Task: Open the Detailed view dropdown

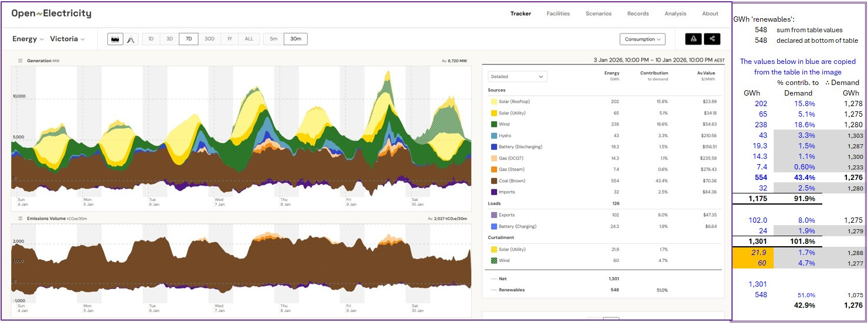Action: pyautogui.click(x=518, y=76)
